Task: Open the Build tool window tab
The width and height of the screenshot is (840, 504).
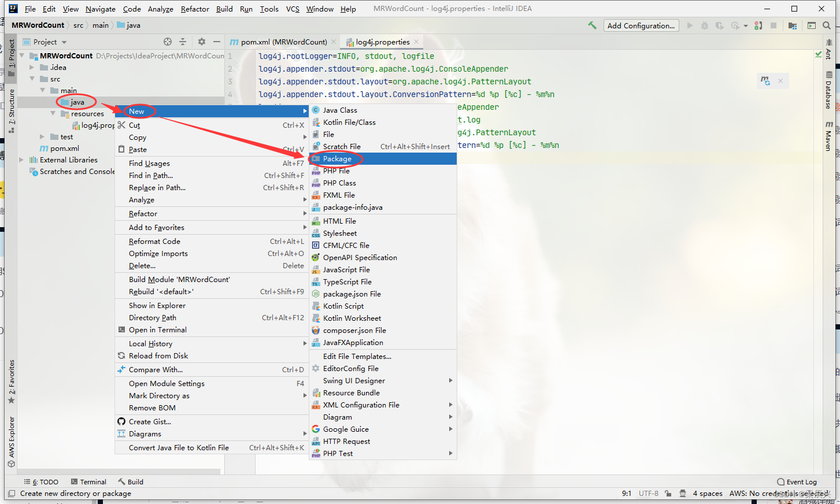Action: click(x=131, y=481)
